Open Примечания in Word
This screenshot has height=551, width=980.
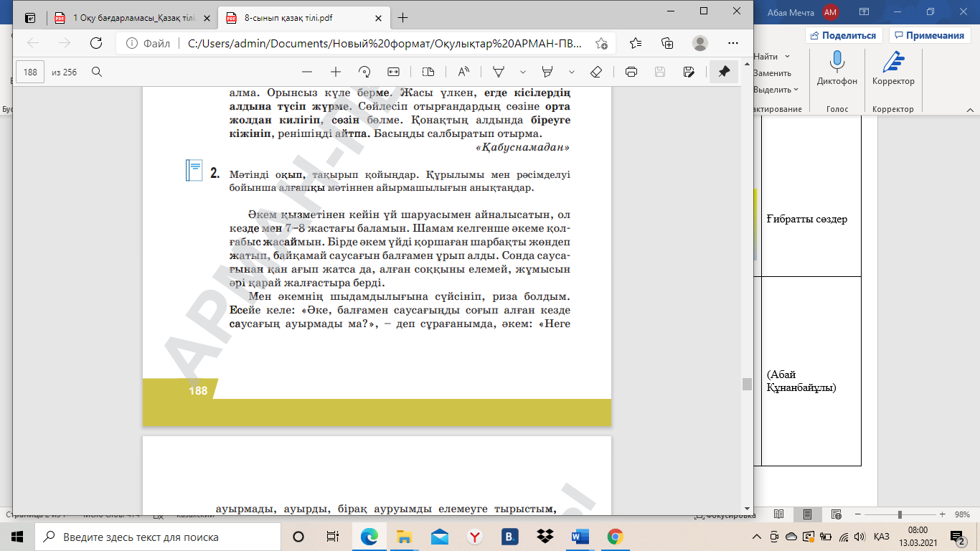(929, 35)
